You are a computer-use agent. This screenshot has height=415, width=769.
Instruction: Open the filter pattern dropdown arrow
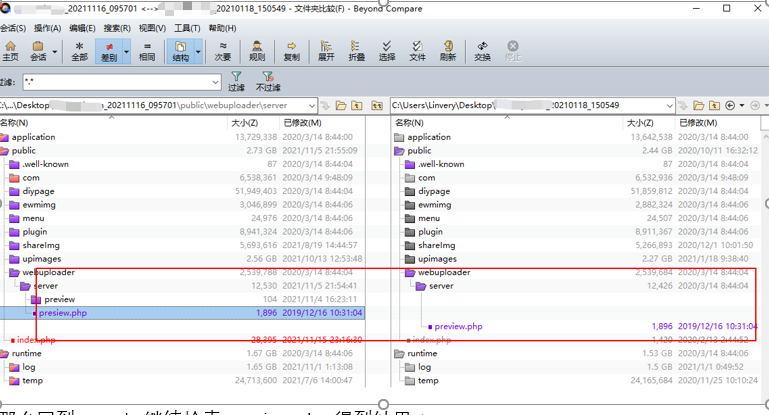click(x=215, y=82)
